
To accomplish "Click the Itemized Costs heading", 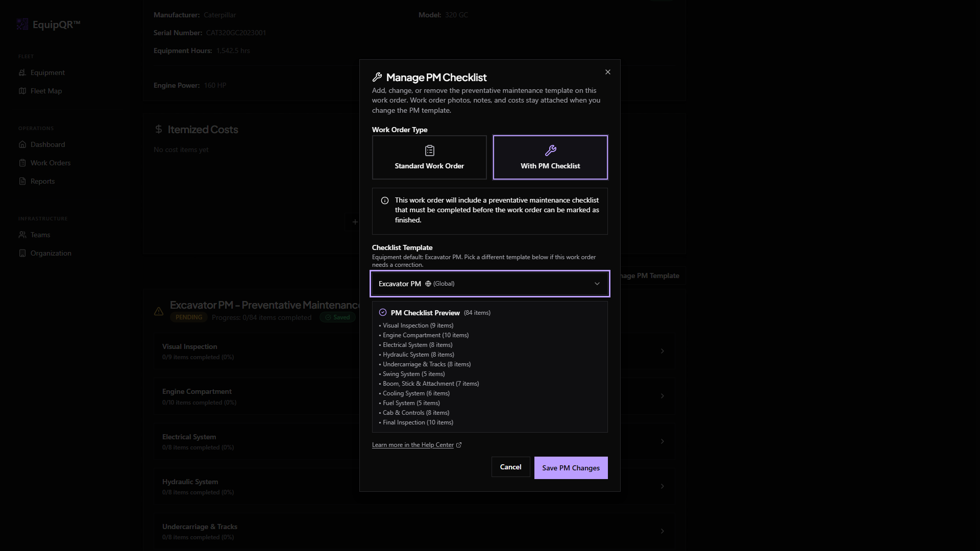I will (203, 130).
